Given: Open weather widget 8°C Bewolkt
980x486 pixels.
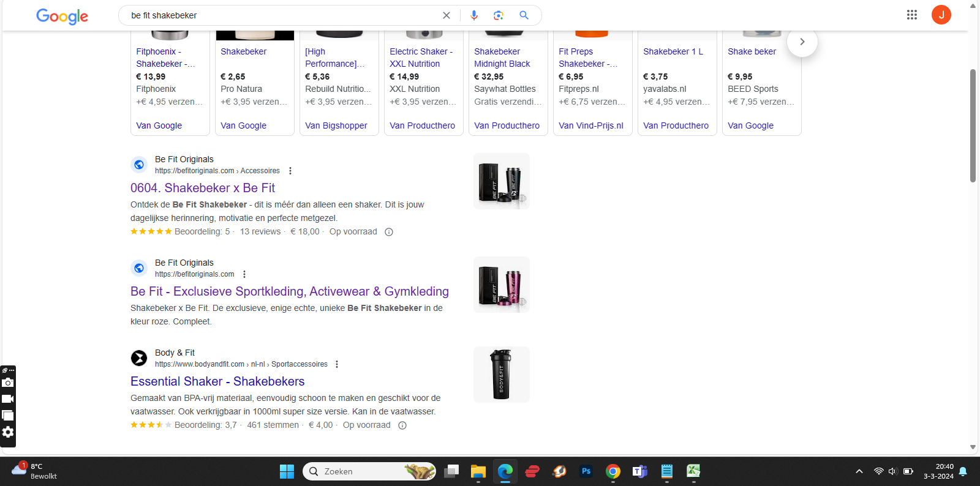Looking at the screenshot, I should coord(34,471).
